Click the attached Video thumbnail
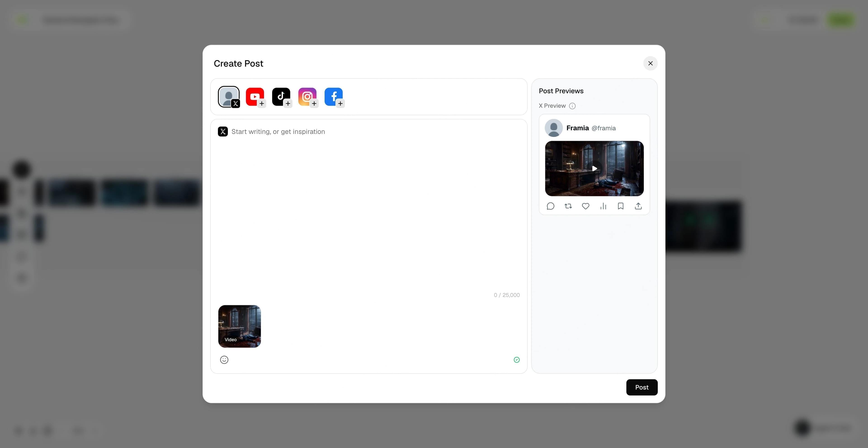Image resolution: width=868 pixels, height=448 pixels. coord(240,326)
